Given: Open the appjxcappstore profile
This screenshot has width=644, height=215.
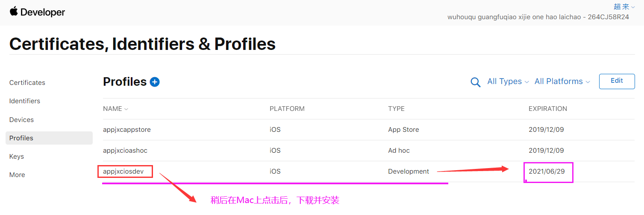Looking at the screenshot, I should point(127,130).
